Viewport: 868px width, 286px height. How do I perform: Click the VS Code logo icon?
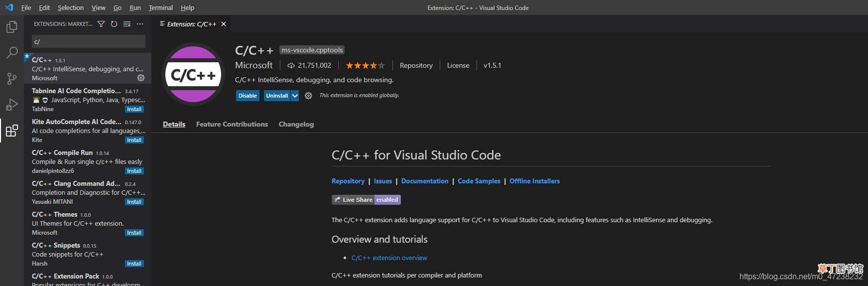click(9, 7)
